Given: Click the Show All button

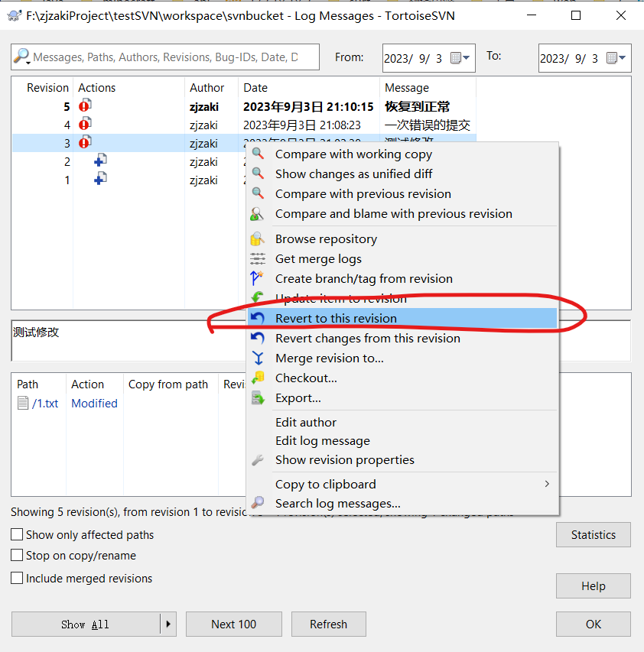Looking at the screenshot, I should pyautogui.click(x=86, y=624).
